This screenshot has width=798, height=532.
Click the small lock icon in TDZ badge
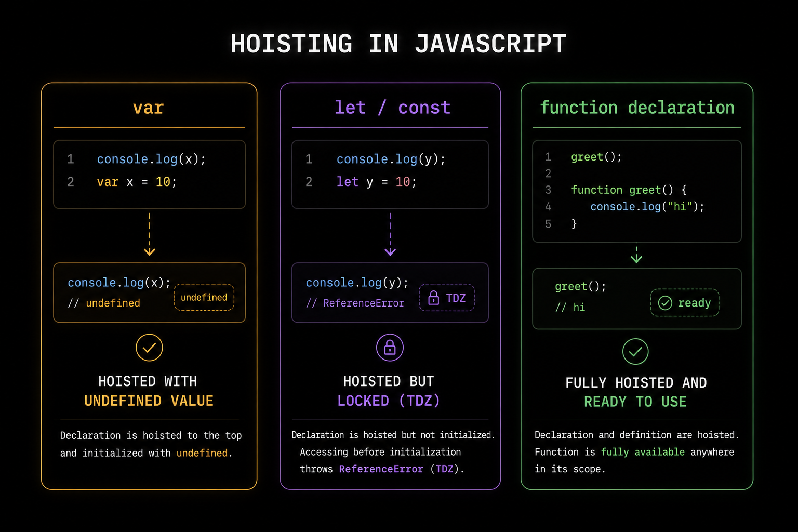(x=433, y=298)
